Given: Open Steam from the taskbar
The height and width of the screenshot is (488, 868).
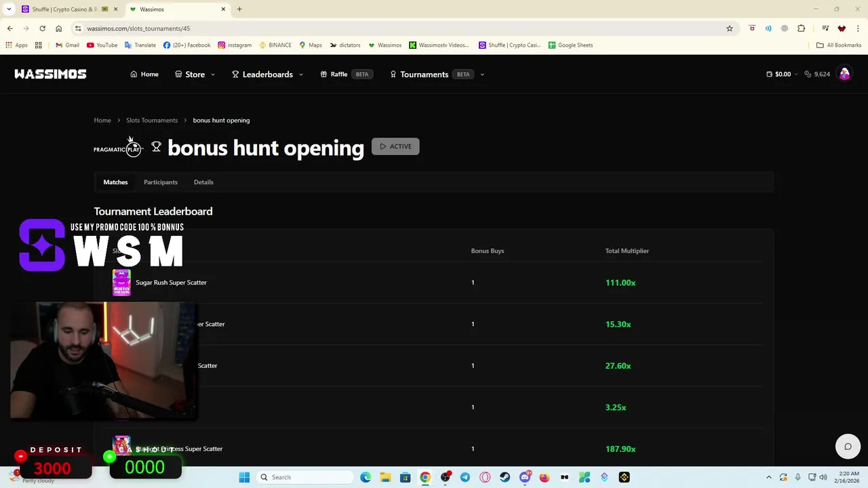Looking at the screenshot, I should tap(505, 477).
